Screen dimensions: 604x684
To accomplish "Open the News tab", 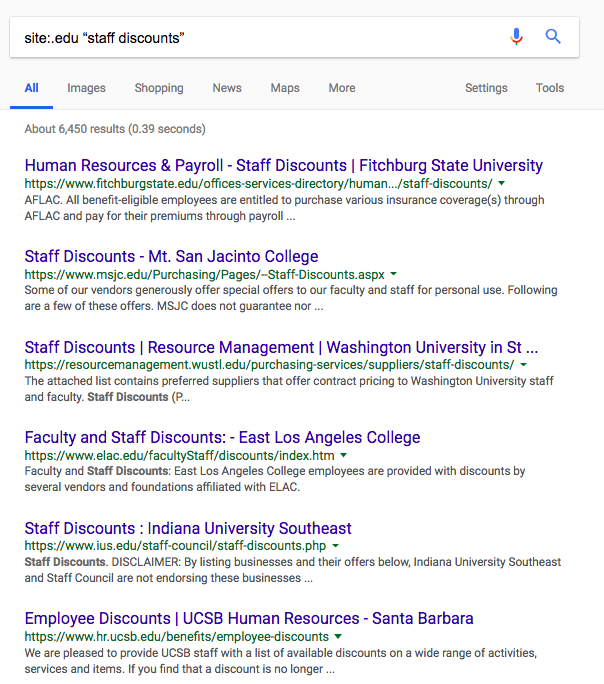I will coord(227,88).
